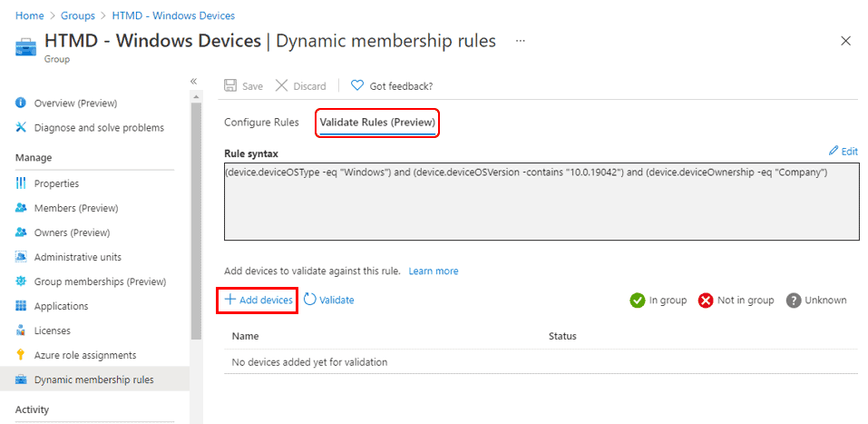Click the plus icon for Add devices
Screen dimensions: 868x424
point(229,300)
